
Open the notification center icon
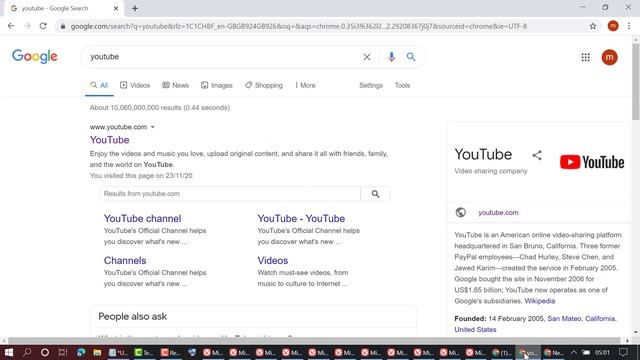point(623,352)
